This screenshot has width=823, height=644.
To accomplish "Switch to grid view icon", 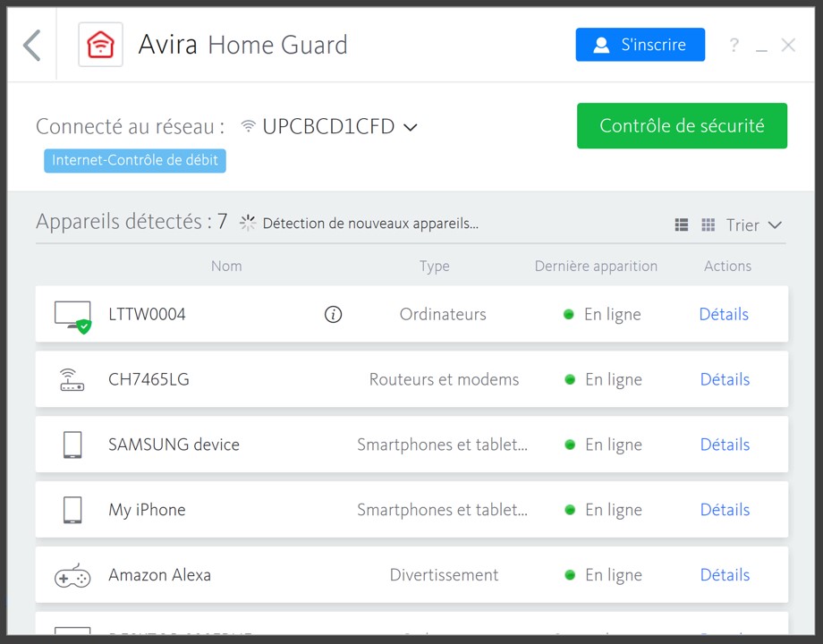I will coord(708,225).
